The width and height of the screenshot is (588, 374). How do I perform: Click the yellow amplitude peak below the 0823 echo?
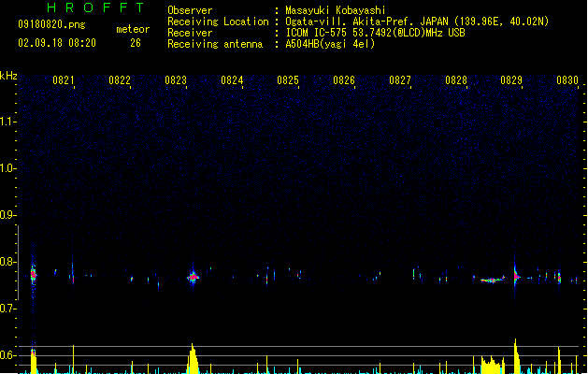point(193,359)
